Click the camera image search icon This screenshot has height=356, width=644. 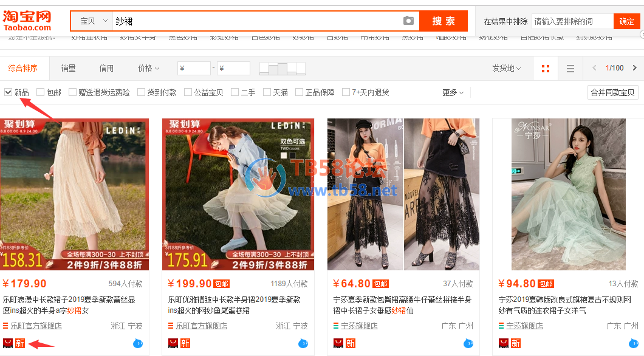pos(409,21)
